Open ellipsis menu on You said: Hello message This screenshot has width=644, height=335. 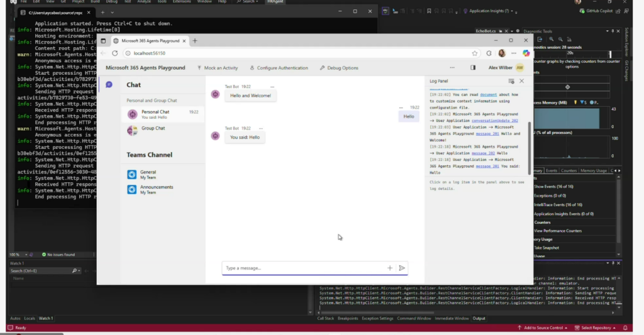[261, 128]
